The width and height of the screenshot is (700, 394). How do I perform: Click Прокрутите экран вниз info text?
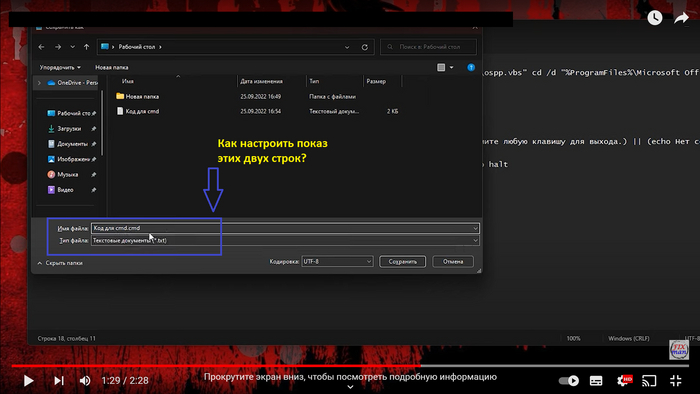tap(350, 377)
